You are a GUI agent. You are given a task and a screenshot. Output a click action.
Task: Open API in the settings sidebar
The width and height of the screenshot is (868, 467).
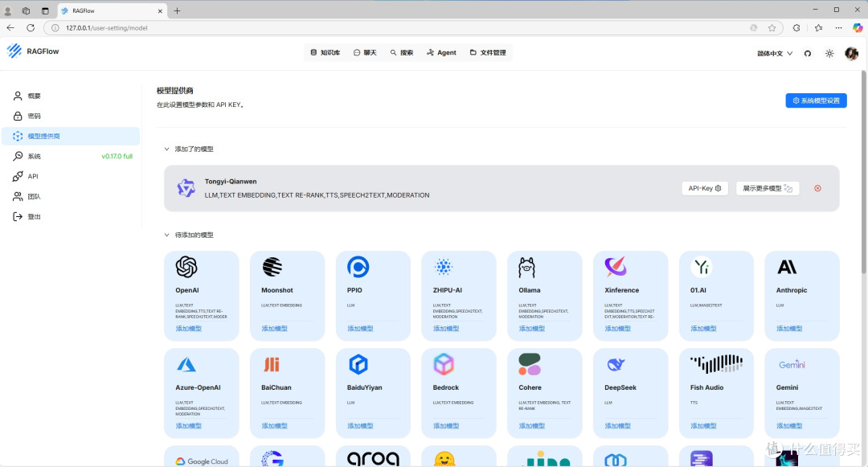tap(71, 177)
